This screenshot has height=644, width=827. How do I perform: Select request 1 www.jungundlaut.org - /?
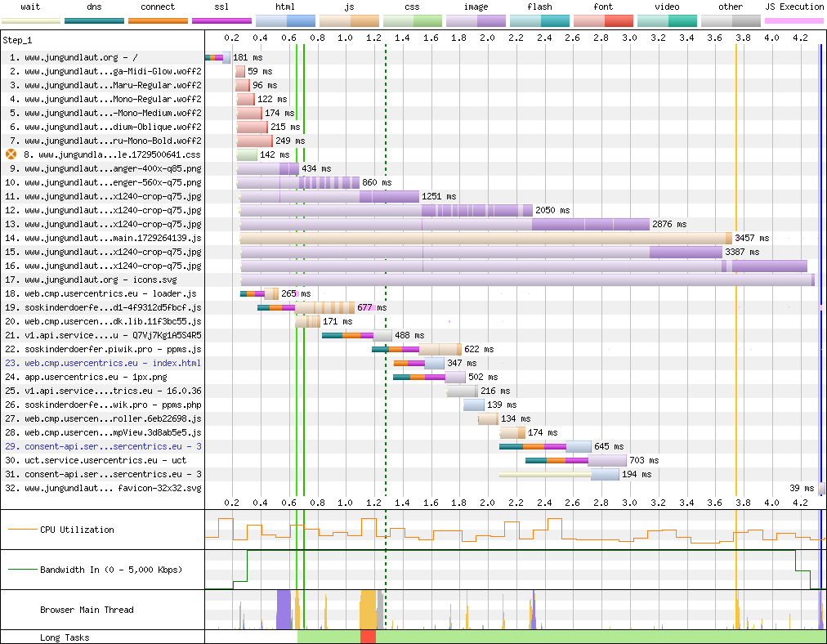74,57
